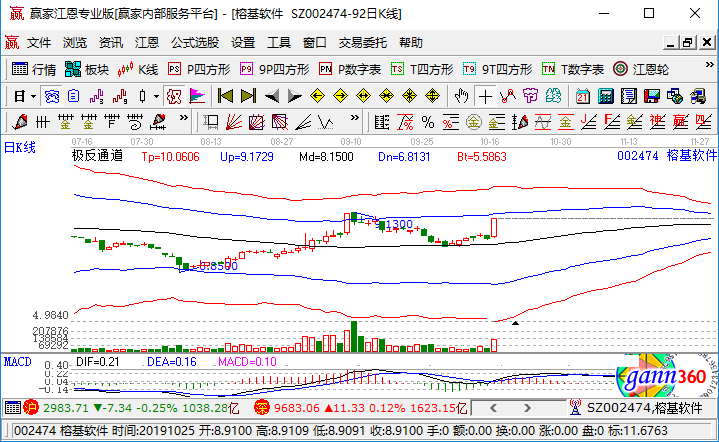This screenshot has height=442, width=719.
Task: Open the 浏览 menu
Action: (75, 43)
